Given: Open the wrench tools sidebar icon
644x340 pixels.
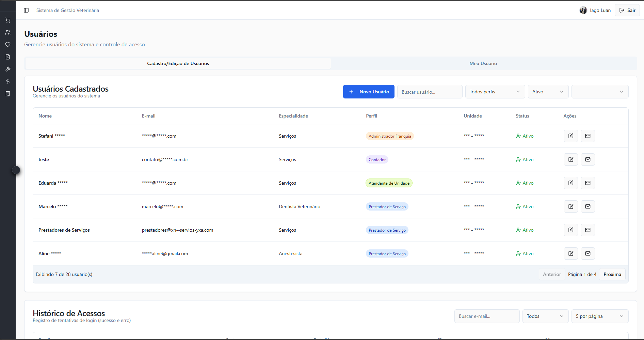Looking at the screenshot, I should [x=8, y=69].
